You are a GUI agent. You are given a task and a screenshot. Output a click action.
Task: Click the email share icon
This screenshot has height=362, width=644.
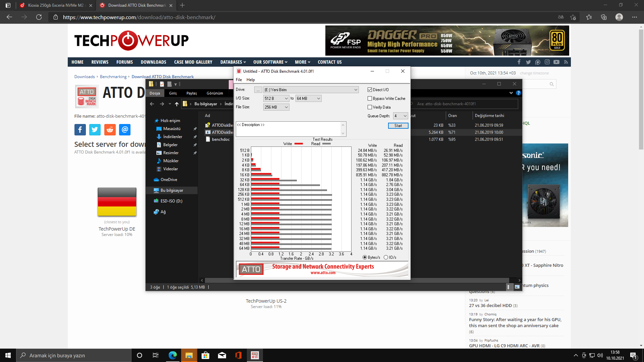(125, 130)
